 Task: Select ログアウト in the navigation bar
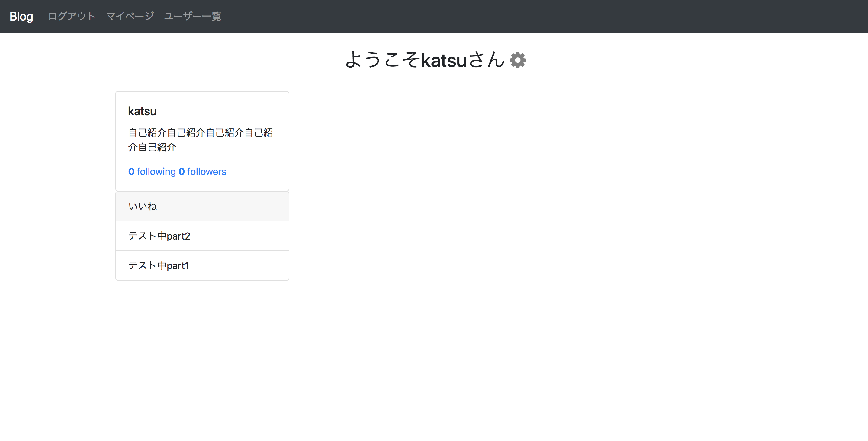pyautogui.click(x=72, y=16)
